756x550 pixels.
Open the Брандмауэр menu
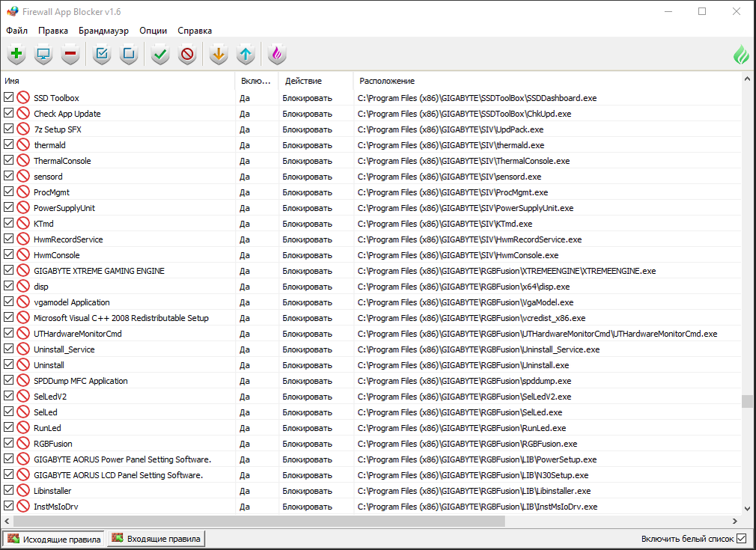click(103, 31)
